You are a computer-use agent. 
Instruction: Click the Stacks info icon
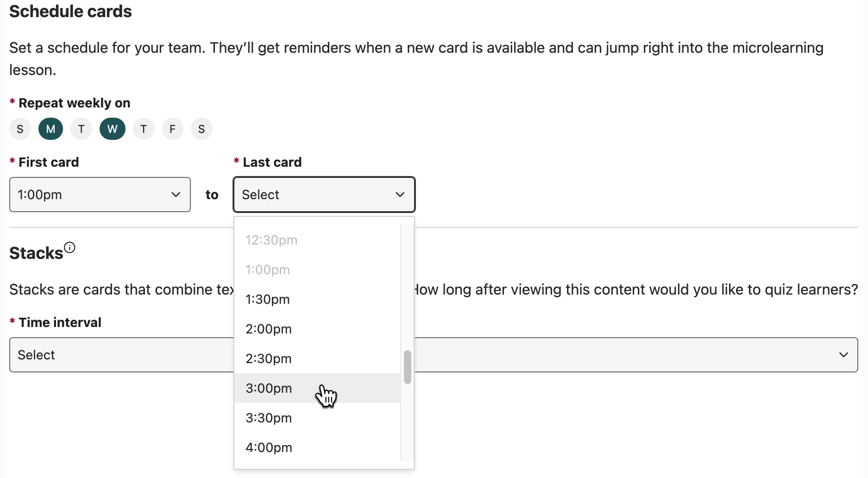tap(69, 247)
